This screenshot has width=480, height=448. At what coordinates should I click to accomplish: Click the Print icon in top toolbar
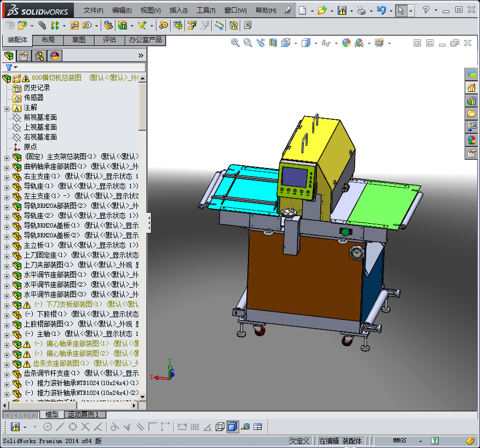[362, 11]
